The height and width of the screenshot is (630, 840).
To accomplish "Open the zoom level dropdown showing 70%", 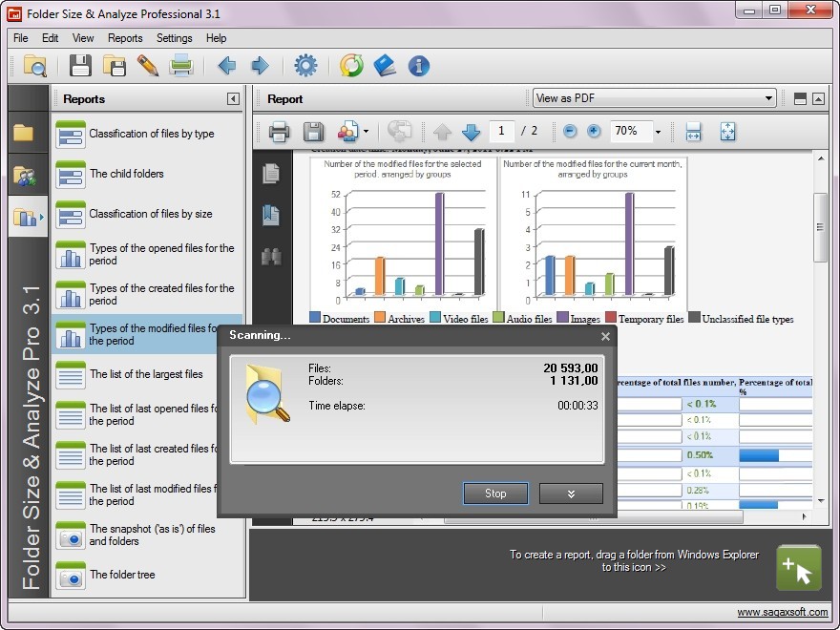I will point(636,132).
